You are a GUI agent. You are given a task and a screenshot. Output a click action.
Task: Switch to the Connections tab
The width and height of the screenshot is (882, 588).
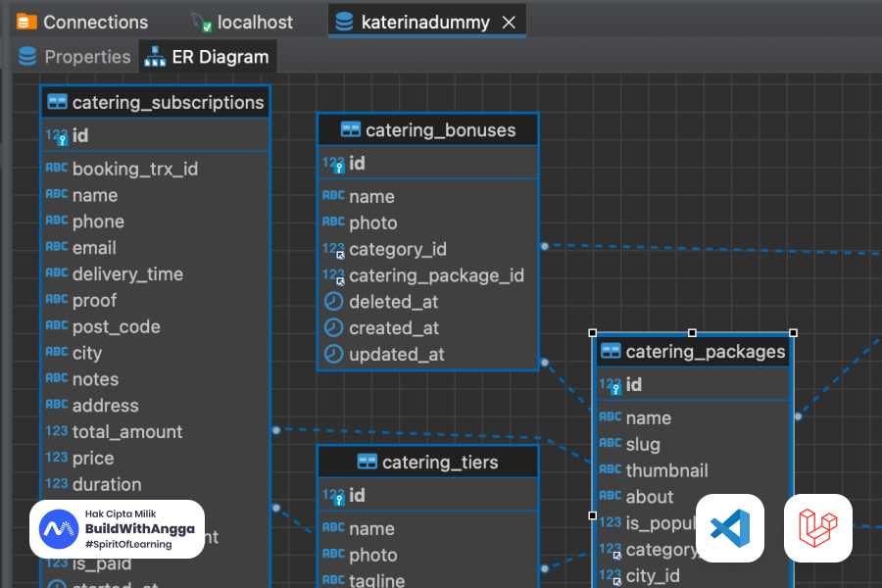[x=83, y=22]
